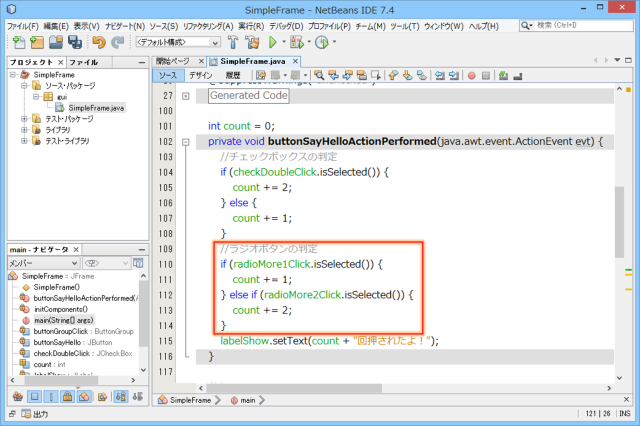Expand the テスト・パッケージ node
Screen dimensions: 640x426
(24, 119)
